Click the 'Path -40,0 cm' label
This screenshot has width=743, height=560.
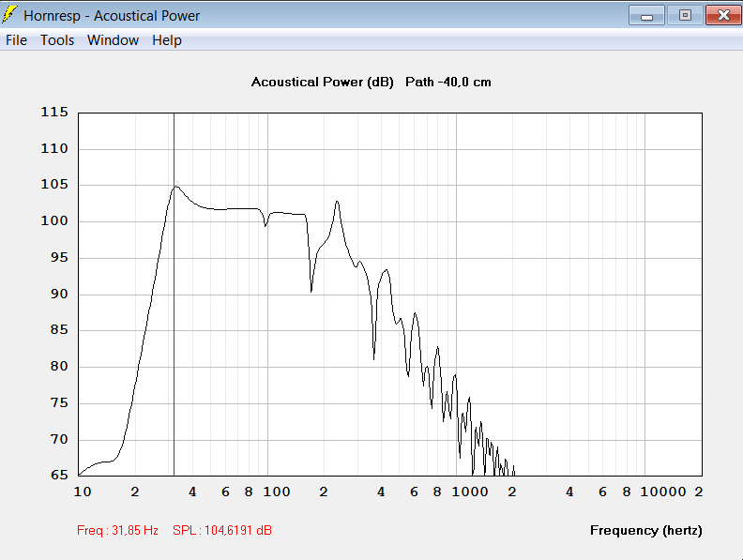(448, 82)
